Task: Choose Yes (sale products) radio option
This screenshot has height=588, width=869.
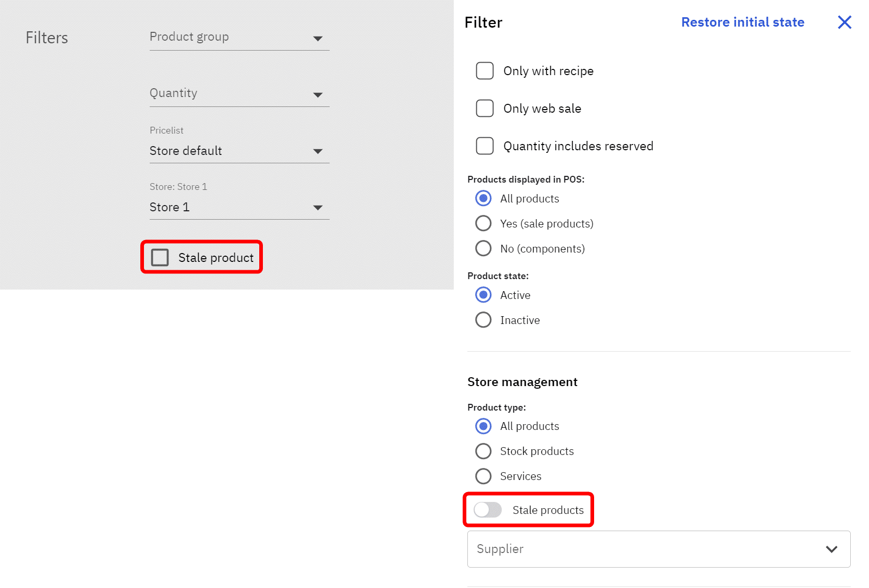Action: pyautogui.click(x=484, y=224)
